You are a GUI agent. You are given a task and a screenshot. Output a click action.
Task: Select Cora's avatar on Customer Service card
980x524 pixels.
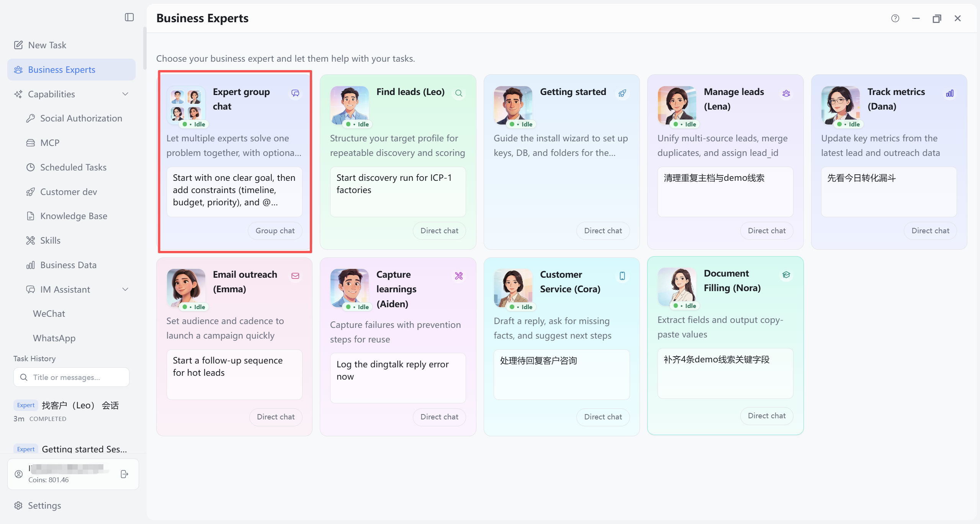coord(513,288)
